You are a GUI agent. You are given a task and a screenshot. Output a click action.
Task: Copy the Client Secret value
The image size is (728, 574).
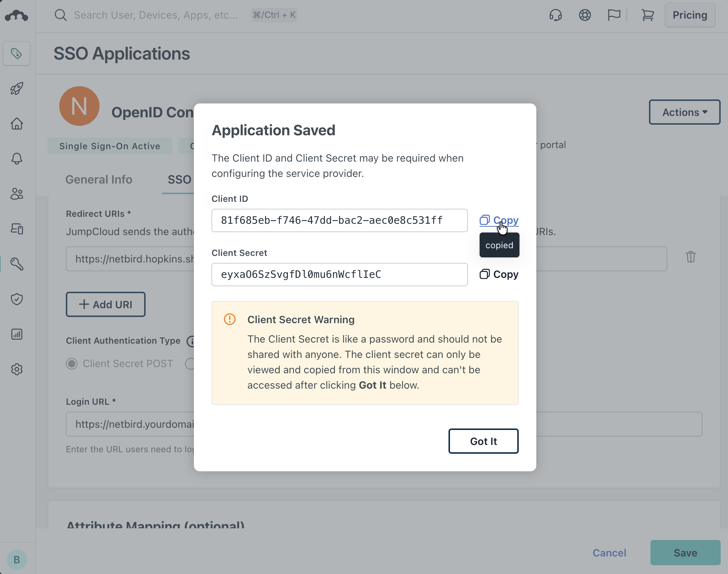point(499,275)
